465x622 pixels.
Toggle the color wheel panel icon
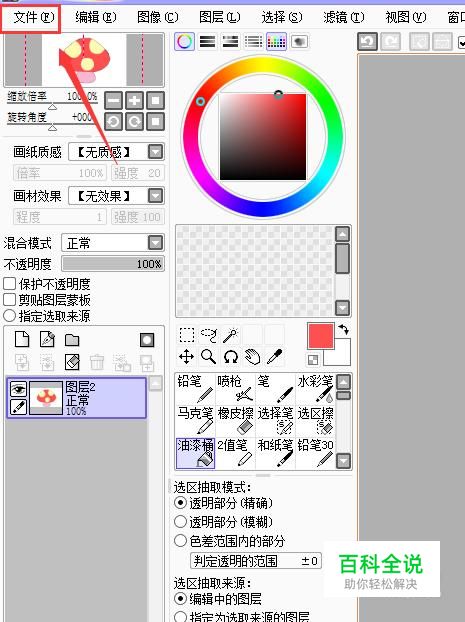(x=184, y=42)
